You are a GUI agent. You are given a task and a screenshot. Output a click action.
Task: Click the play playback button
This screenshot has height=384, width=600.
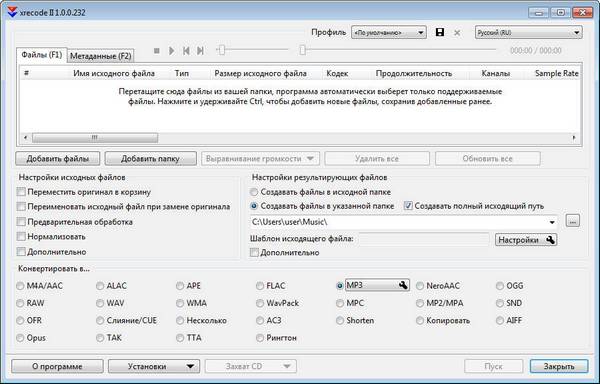(x=172, y=50)
